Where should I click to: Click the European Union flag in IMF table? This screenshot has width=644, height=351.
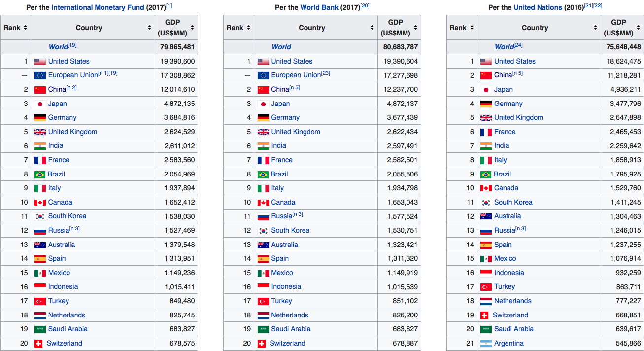40,75
